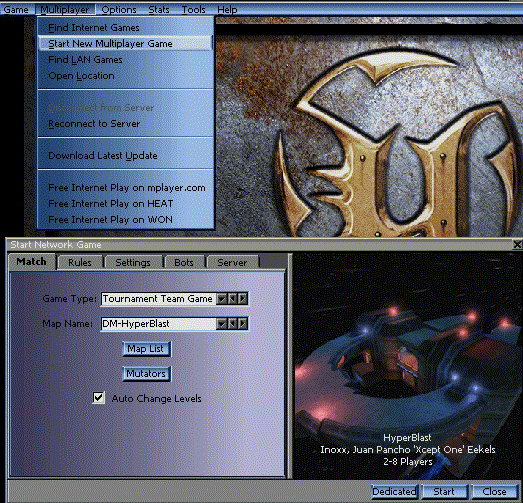Launch a Dedicated server
Image resolution: width=523 pixels, height=503 pixels.
point(395,492)
